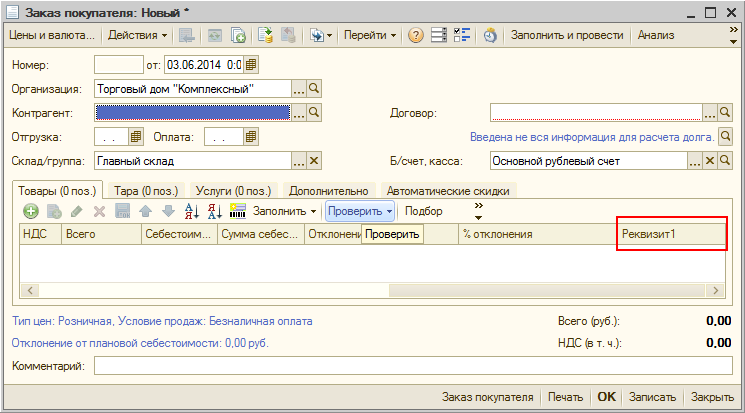Open the Проверить dropdown
The height and width of the screenshot is (413, 745).
point(360,211)
